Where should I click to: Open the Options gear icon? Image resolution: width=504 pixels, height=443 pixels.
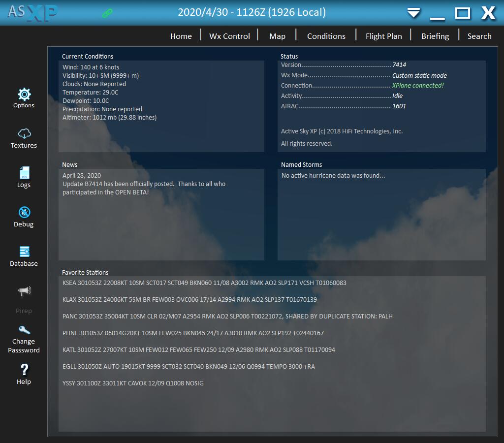[x=24, y=94]
